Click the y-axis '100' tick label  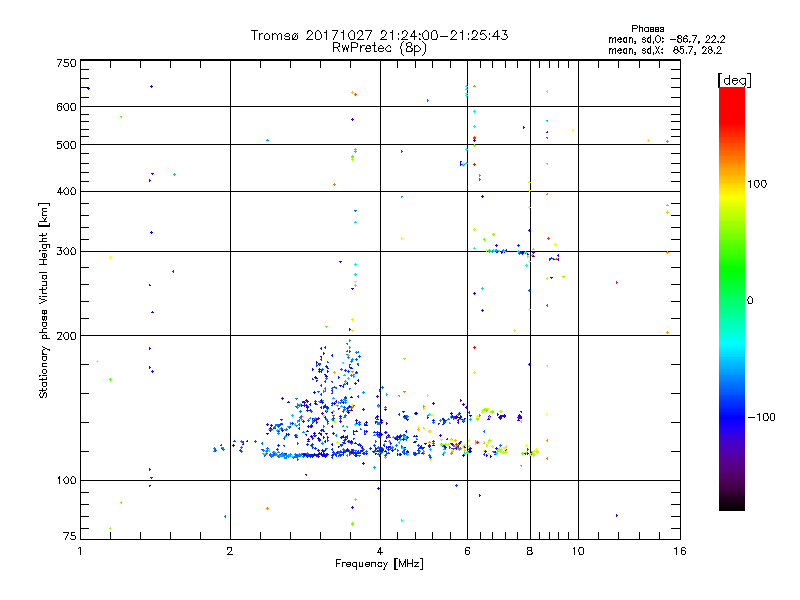pos(66,481)
